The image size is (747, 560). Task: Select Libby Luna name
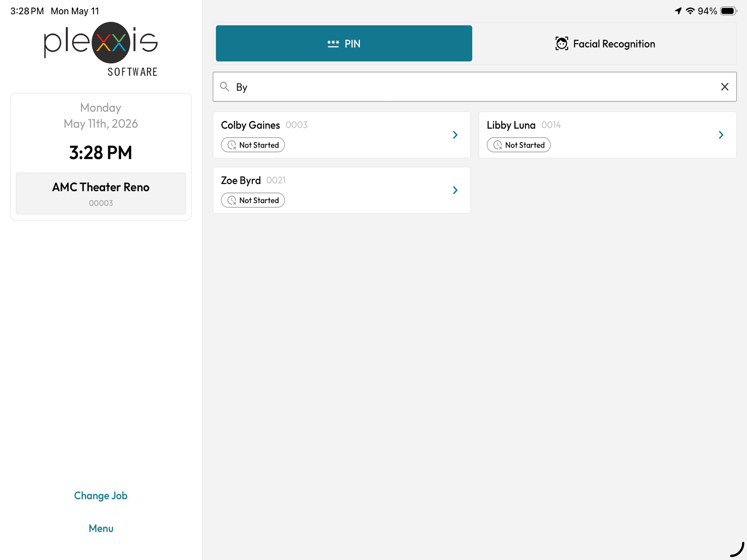tap(511, 125)
